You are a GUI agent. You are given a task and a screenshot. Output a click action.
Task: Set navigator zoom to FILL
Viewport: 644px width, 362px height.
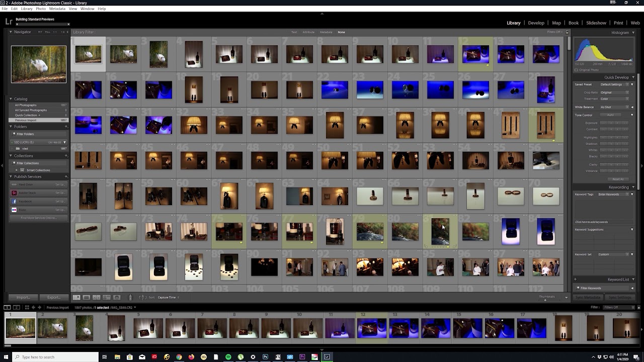[x=47, y=32]
